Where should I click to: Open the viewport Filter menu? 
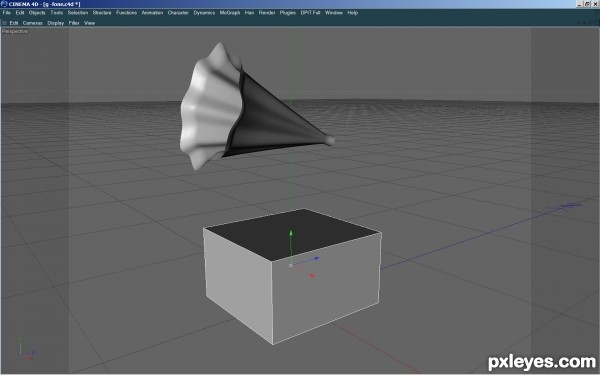coord(74,23)
